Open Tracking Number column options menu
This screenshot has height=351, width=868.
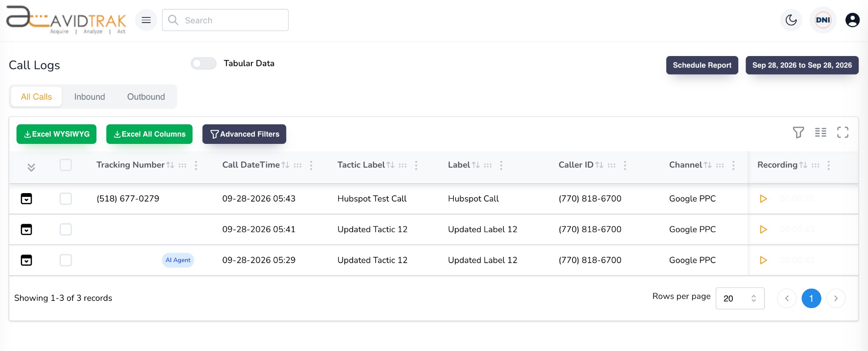pyautogui.click(x=196, y=165)
